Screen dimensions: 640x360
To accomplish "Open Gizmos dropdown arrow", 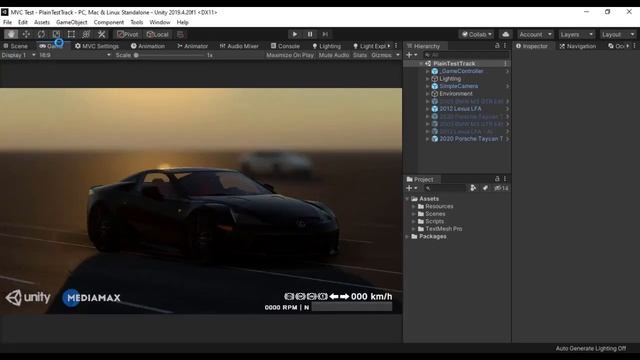I will point(398,55).
